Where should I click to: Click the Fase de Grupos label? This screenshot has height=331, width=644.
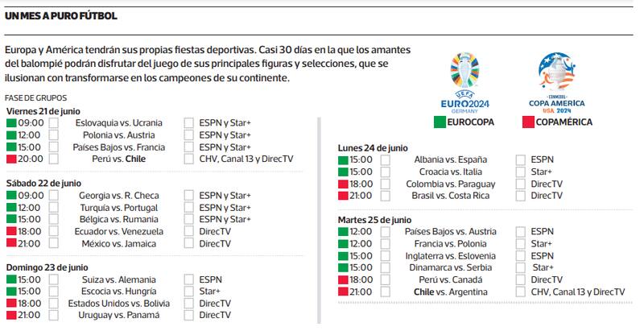(x=31, y=98)
